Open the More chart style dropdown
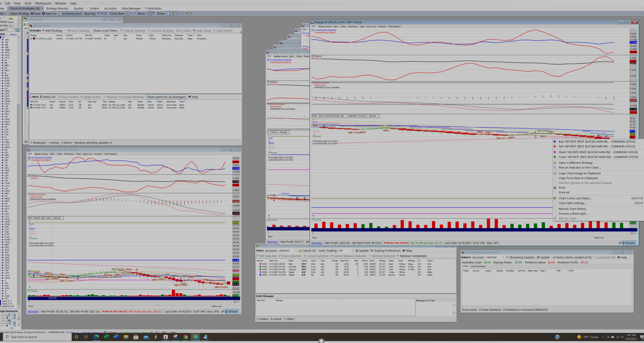Screen dimensions: 644x343 point(143,13)
